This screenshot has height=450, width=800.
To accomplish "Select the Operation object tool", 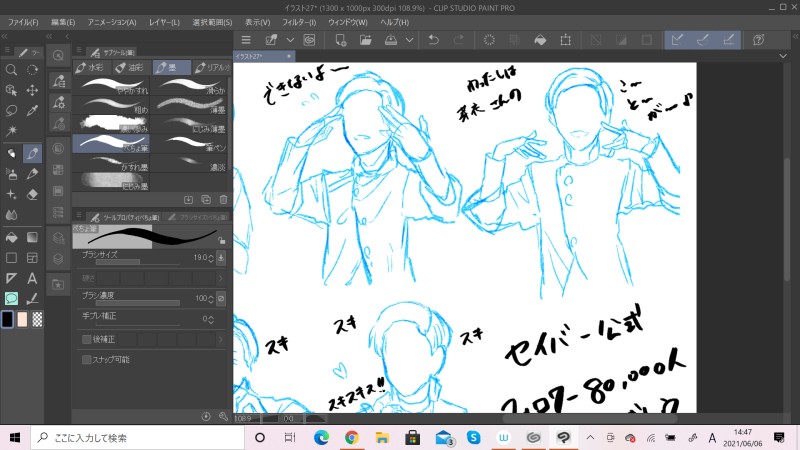I will pyautogui.click(x=11, y=90).
